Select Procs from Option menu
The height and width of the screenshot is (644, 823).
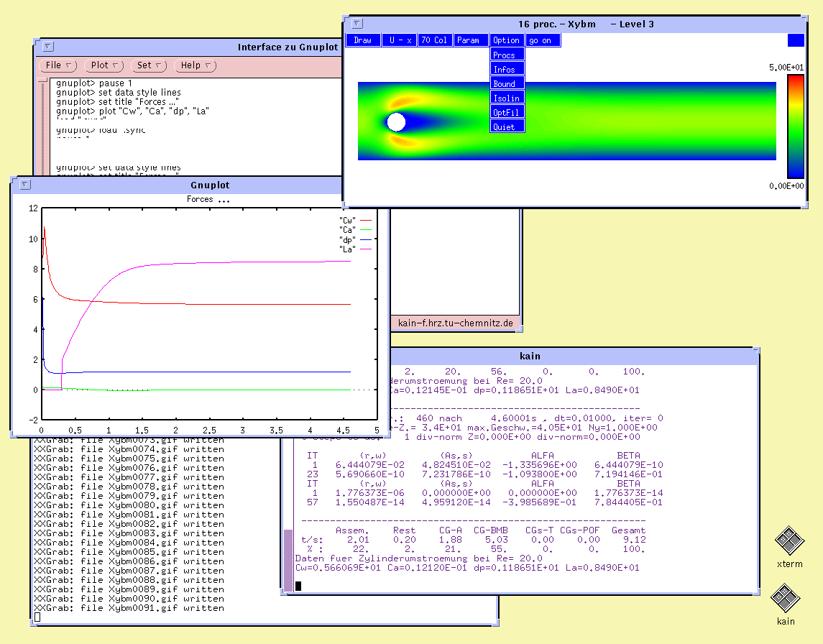point(507,55)
